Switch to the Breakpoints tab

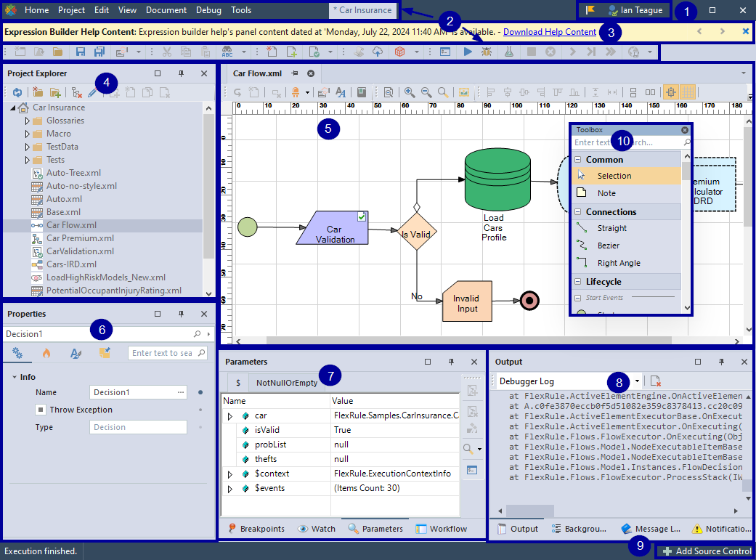(x=256, y=529)
